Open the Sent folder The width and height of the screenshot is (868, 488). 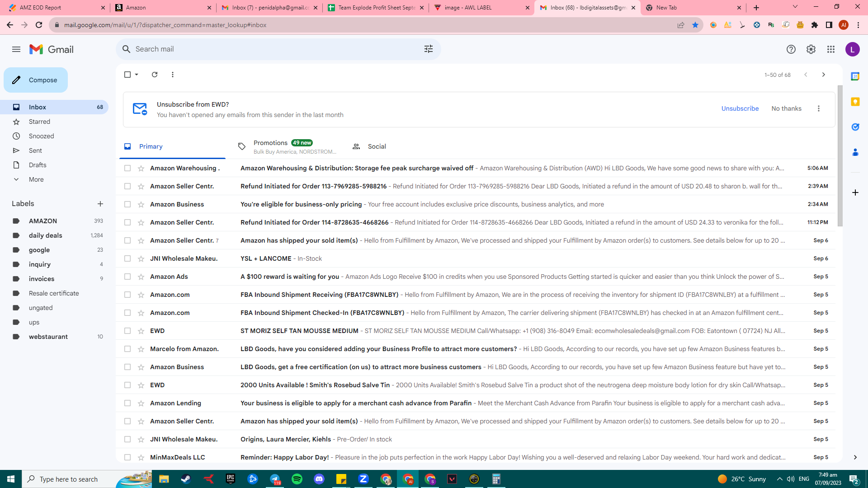coord(54,150)
